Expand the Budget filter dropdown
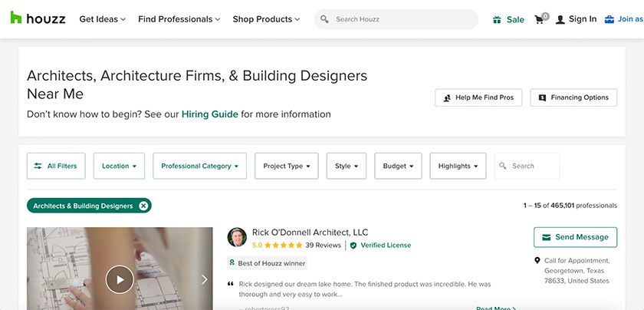The image size is (644, 310). (398, 166)
